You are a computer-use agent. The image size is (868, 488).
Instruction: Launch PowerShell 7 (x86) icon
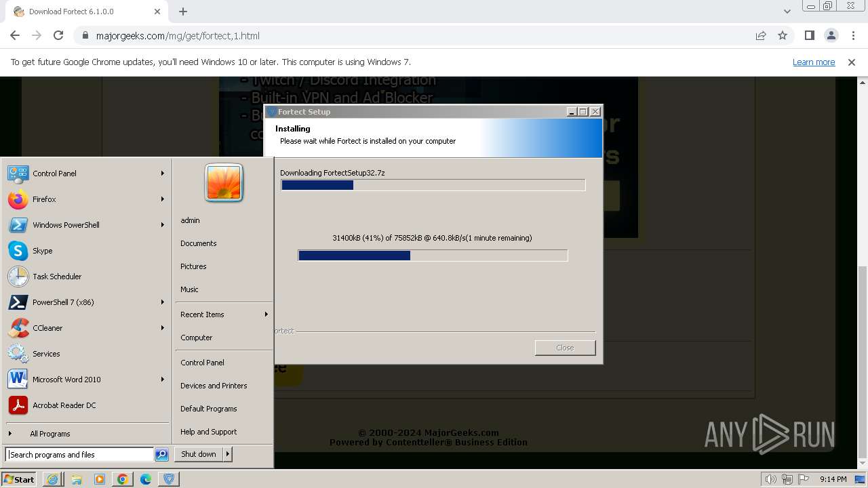[x=18, y=302]
